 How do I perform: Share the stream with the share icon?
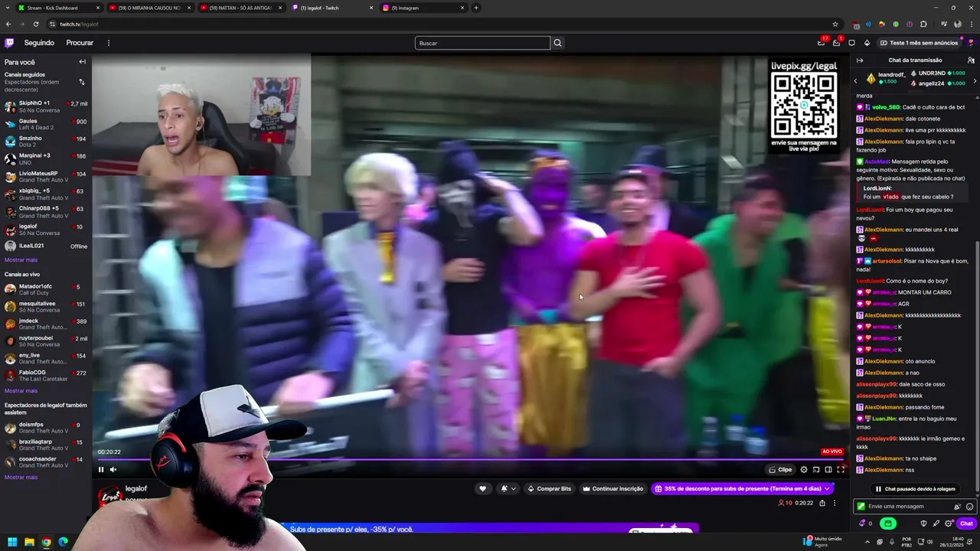pos(822,503)
